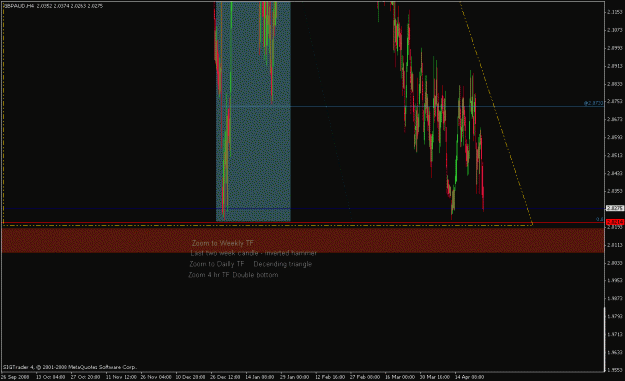
Task: Click the red highlighted price label 2.0214
Action: (615, 222)
